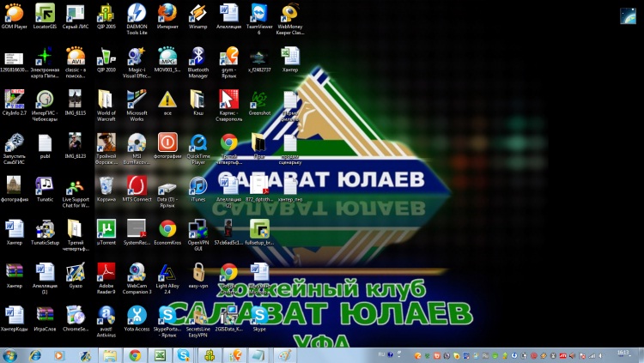Open the Корзина recycle bin
The image size is (644, 363).
tap(106, 185)
